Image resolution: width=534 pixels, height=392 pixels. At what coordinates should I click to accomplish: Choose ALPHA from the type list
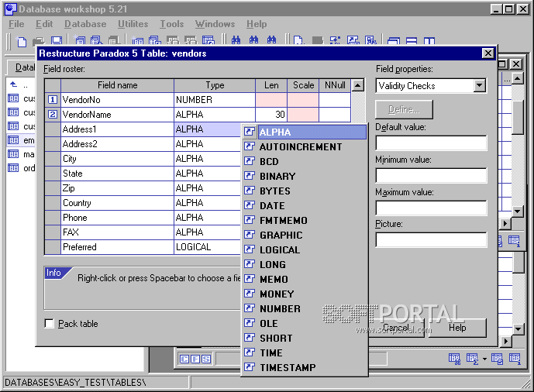click(x=305, y=132)
